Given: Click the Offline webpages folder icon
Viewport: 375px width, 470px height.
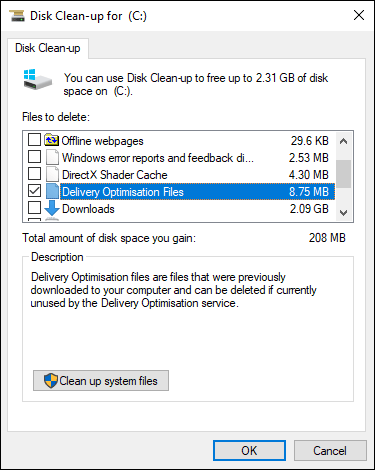Looking at the screenshot, I should (51, 140).
